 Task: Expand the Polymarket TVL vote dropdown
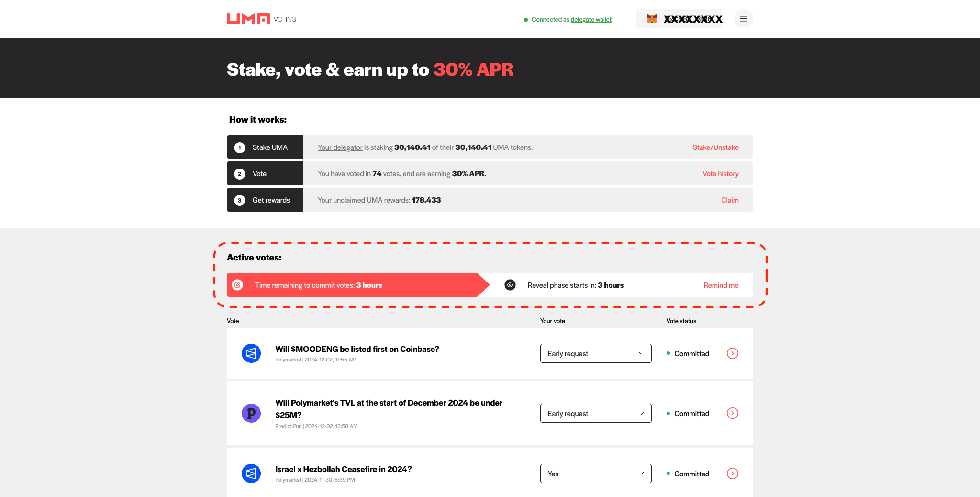(595, 413)
